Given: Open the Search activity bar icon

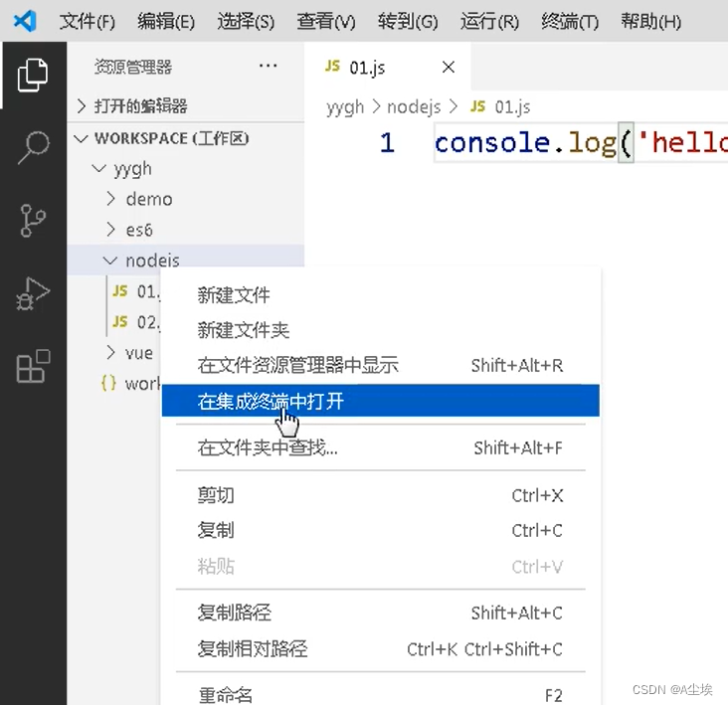Looking at the screenshot, I should click(x=33, y=147).
